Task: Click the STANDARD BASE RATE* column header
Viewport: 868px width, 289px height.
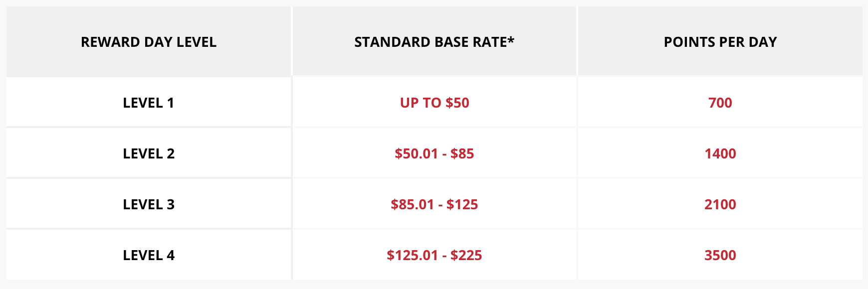Action: point(434,42)
